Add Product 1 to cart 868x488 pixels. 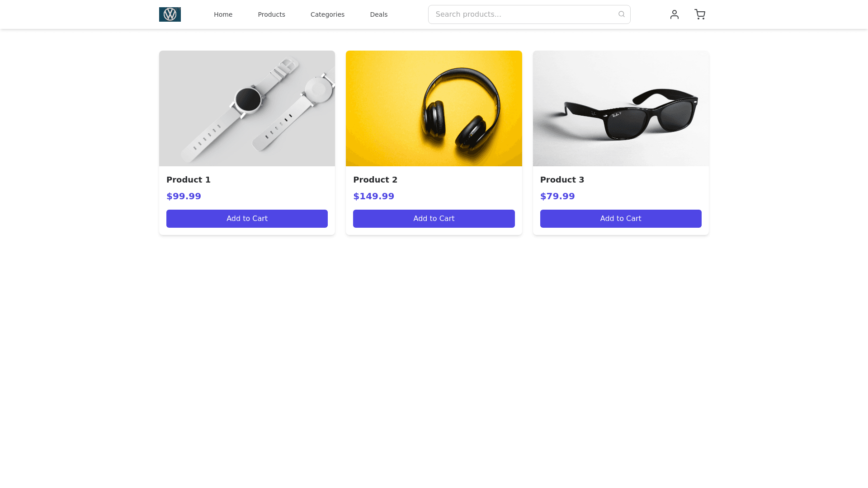click(x=247, y=219)
